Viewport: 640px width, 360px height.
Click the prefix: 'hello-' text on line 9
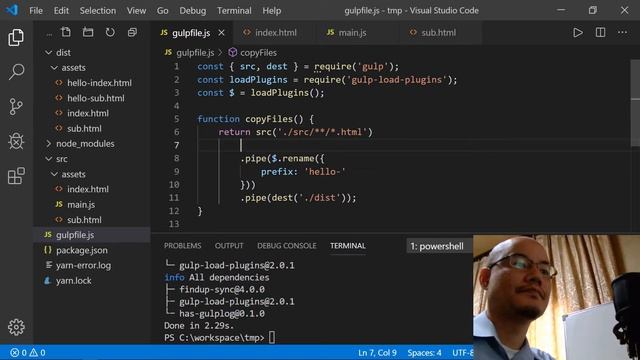click(303, 171)
